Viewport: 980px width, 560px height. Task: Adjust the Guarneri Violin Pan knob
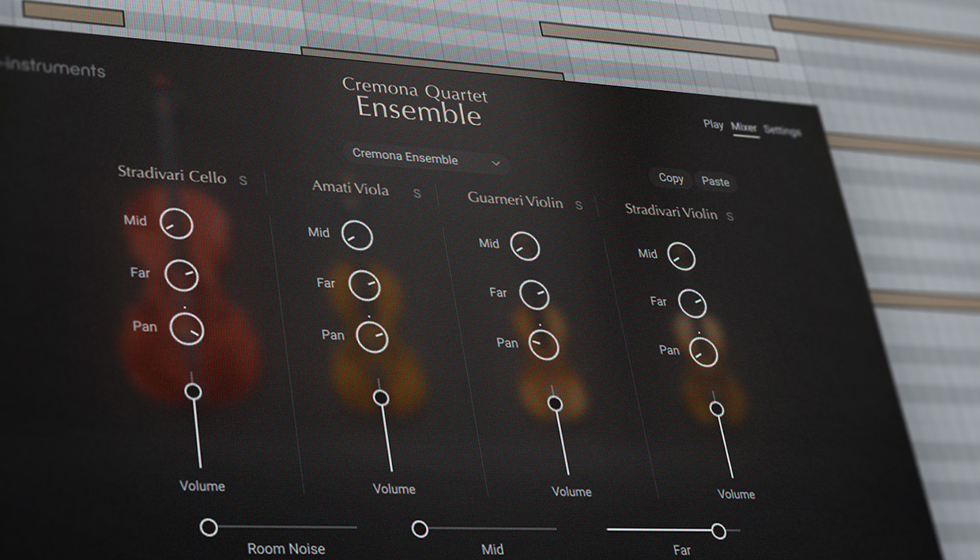544,345
